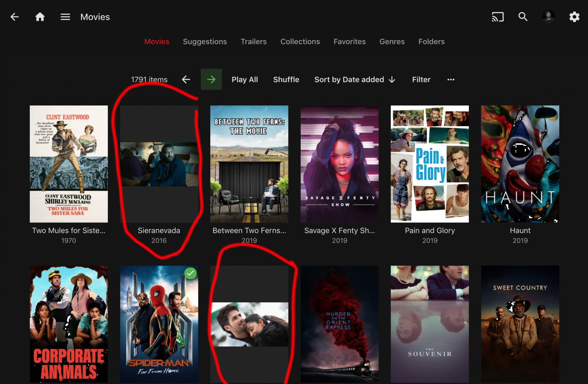
Task: Open the Sweet Country poster
Action: click(x=520, y=324)
